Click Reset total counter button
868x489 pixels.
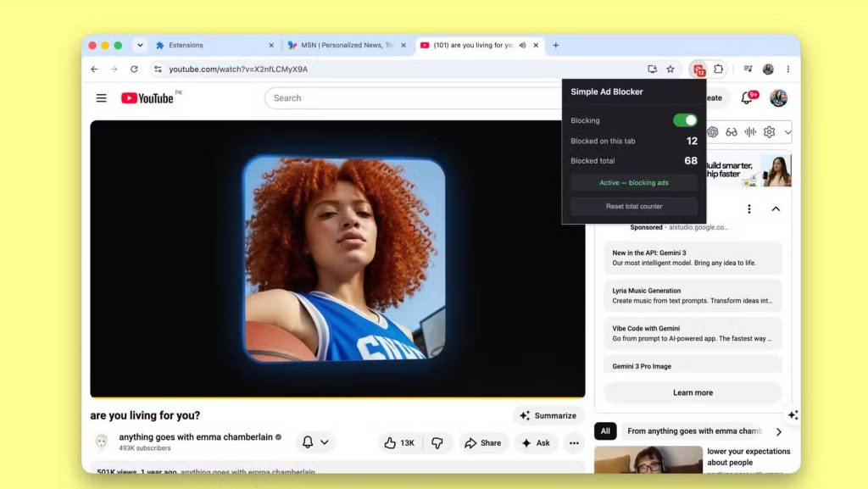pyautogui.click(x=634, y=206)
